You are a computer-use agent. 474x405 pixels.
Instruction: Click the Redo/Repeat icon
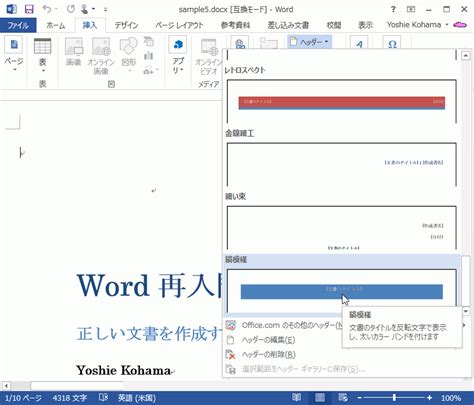tap(70, 9)
